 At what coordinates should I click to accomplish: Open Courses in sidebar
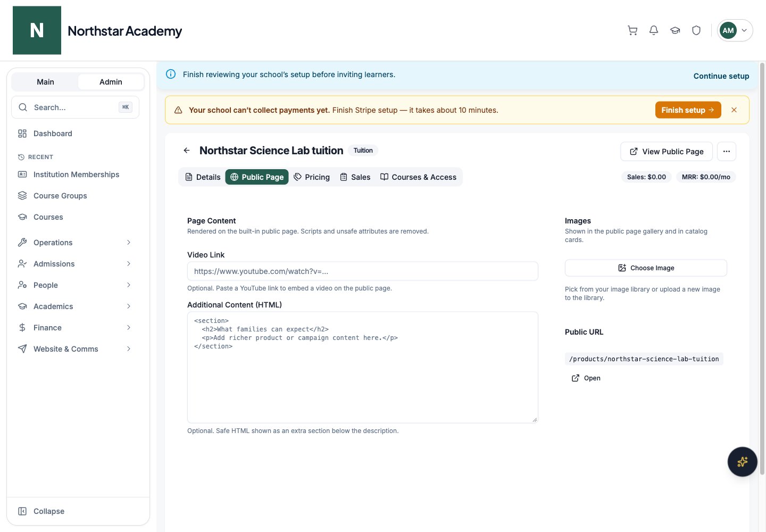pyautogui.click(x=75, y=217)
